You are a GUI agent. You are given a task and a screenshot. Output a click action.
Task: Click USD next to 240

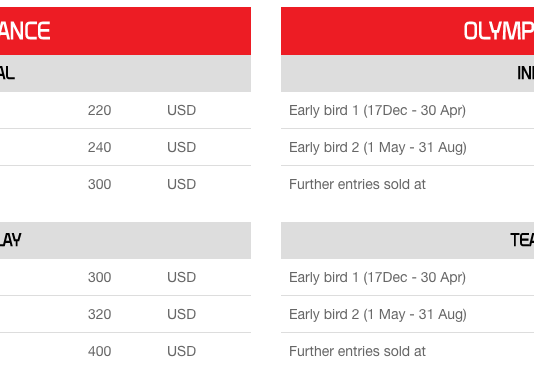pos(182,147)
